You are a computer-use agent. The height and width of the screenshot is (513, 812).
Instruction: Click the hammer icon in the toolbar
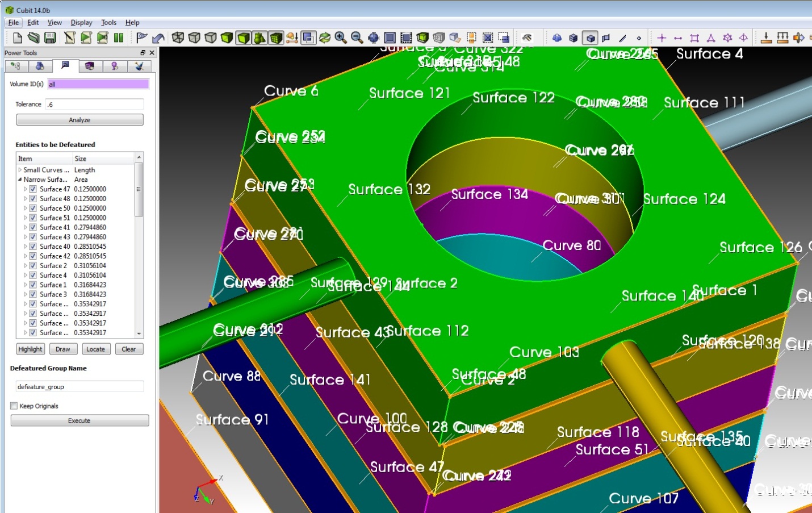tap(527, 38)
